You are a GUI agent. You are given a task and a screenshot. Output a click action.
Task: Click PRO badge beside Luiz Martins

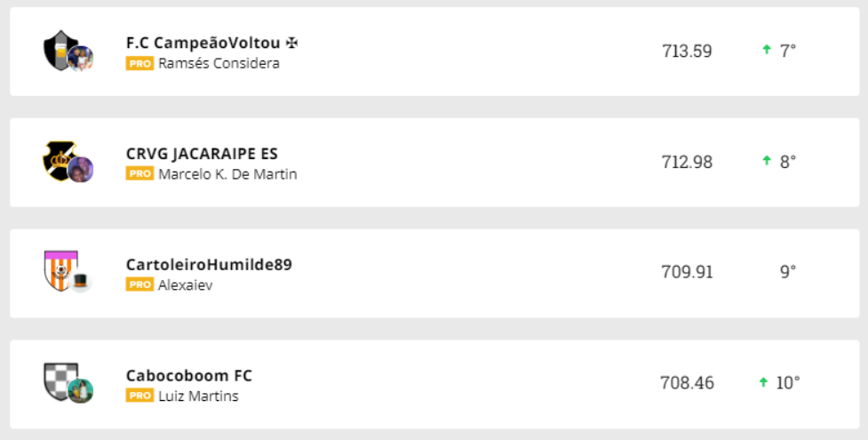pos(139,396)
